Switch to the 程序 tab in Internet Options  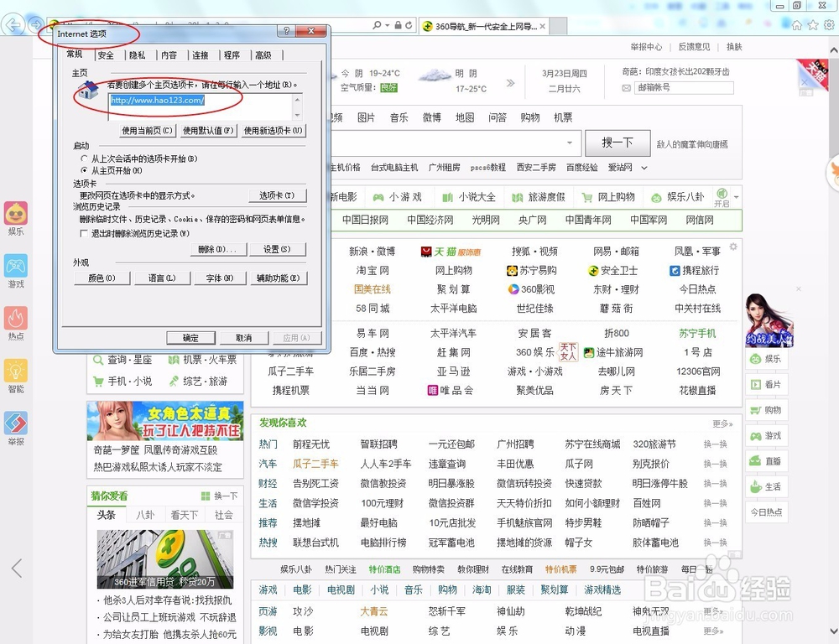point(232,55)
